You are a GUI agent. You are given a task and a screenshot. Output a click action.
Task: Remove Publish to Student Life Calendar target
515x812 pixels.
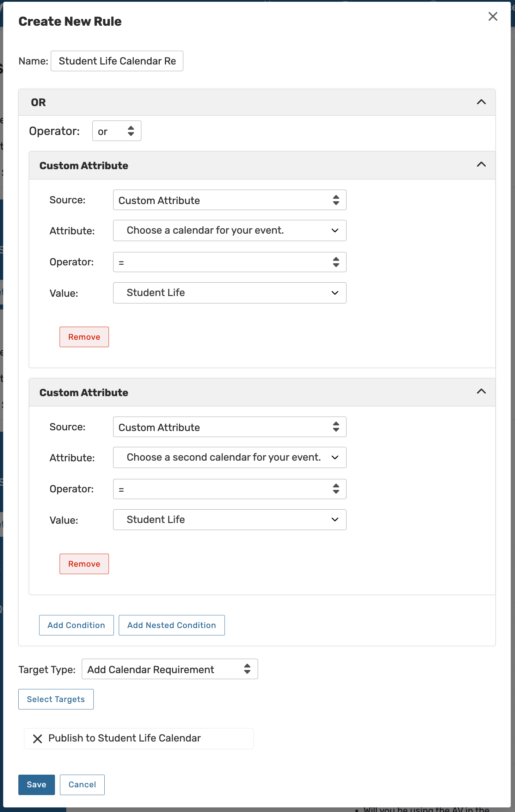pyautogui.click(x=37, y=739)
